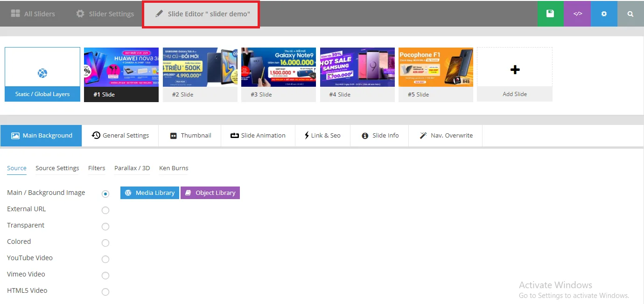644x304 pixels.
Task: Select the Filters sub-tab
Action: click(97, 168)
